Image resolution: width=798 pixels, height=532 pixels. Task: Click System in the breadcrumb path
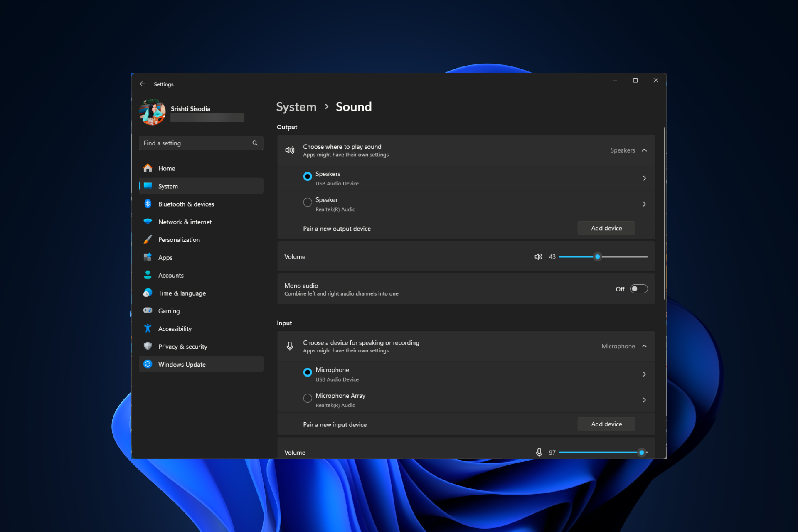click(296, 107)
